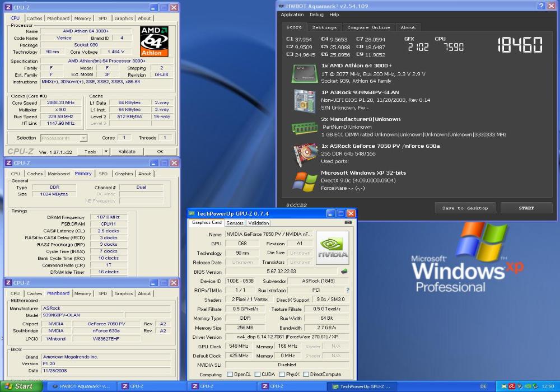
Task: Click the Validate button in CPU-Z
Action: (127, 152)
